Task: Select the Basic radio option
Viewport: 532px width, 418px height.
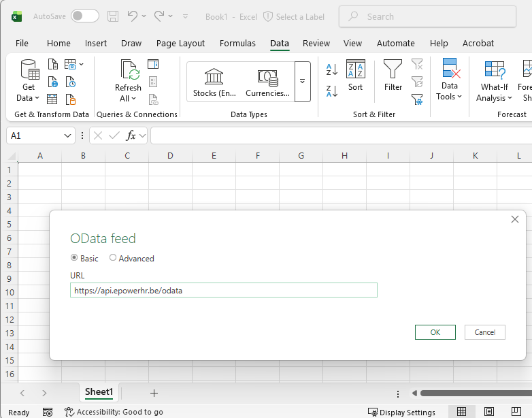Action: (x=74, y=258)
